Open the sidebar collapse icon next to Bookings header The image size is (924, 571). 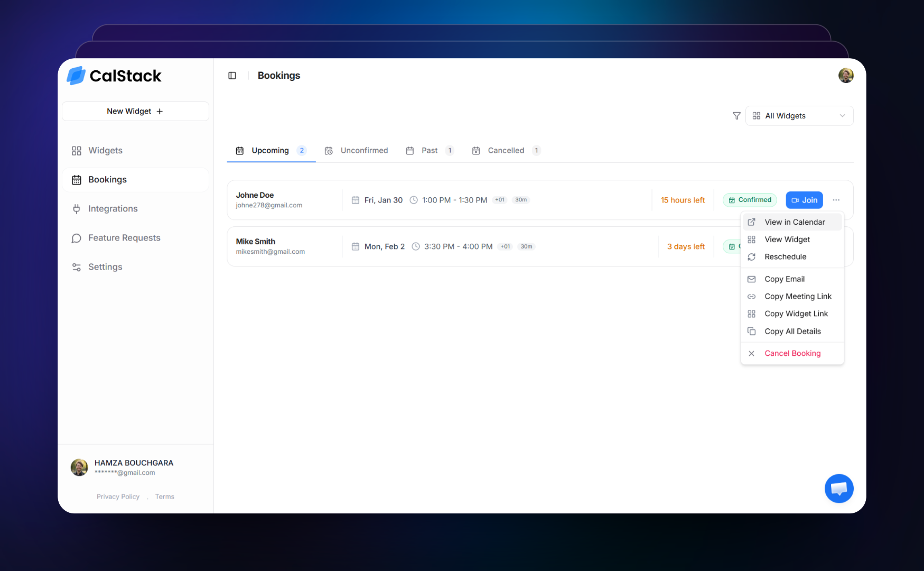pos(232,76)
